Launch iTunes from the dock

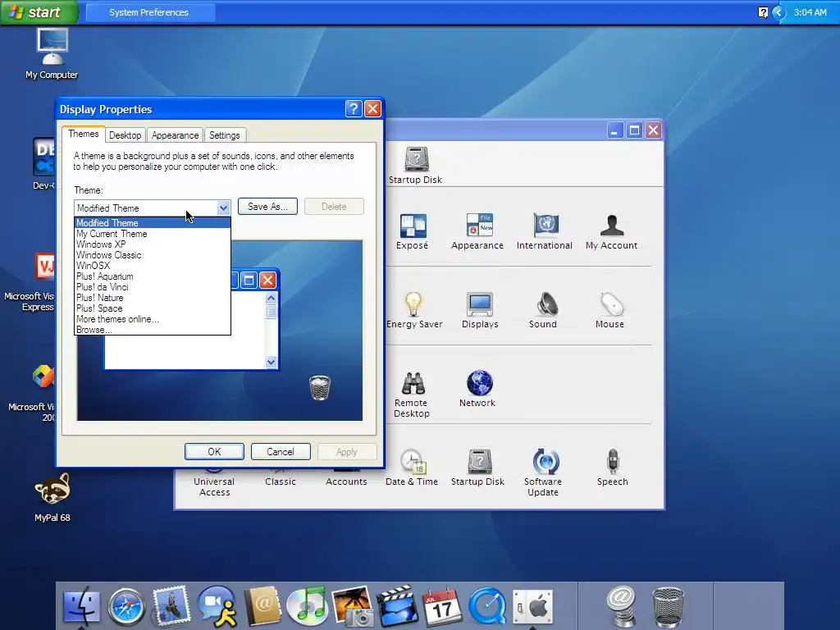pyautogui.click(x=308, y=606)
